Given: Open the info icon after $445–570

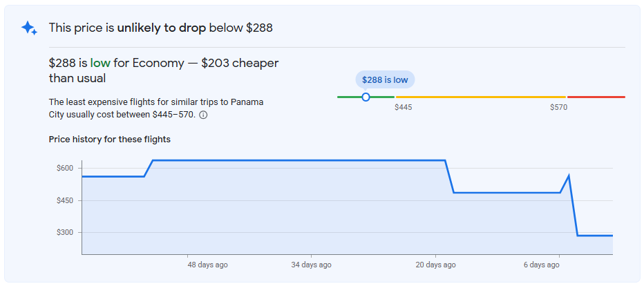Looking at the screenshot, I should (203, 115).
